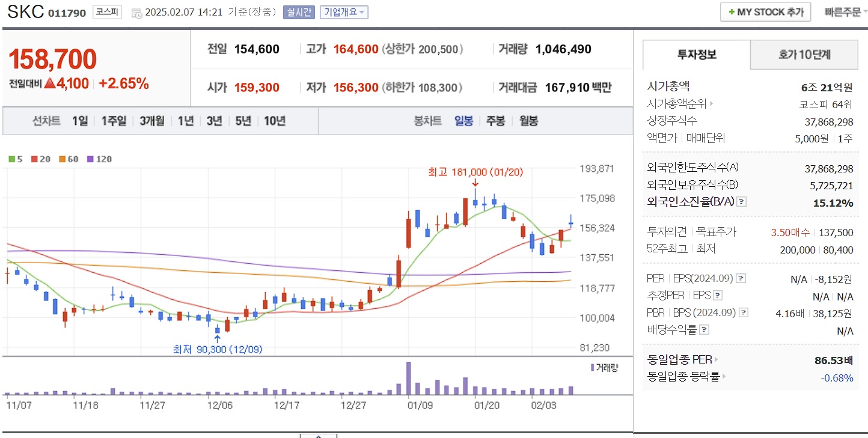Click the +2.65% change rate
The image size is (868, 438).
pyautogui.click(x=123, y=84)
